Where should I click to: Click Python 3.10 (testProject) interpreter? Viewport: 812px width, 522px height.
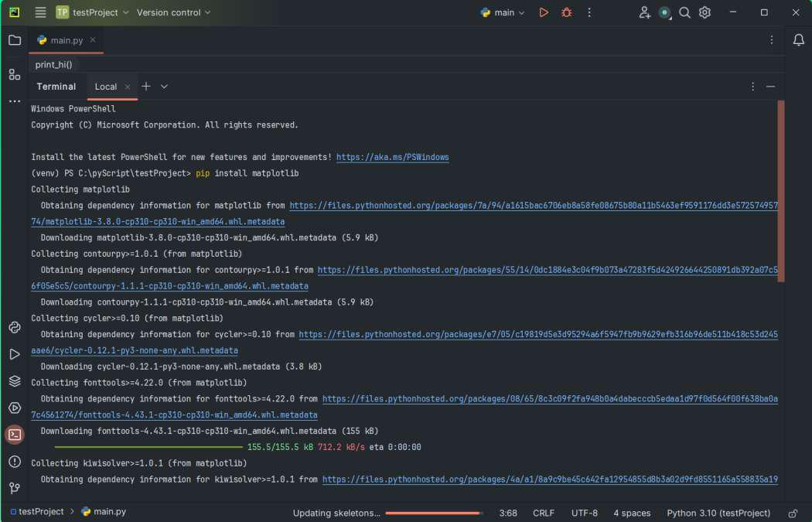(718, 513)
